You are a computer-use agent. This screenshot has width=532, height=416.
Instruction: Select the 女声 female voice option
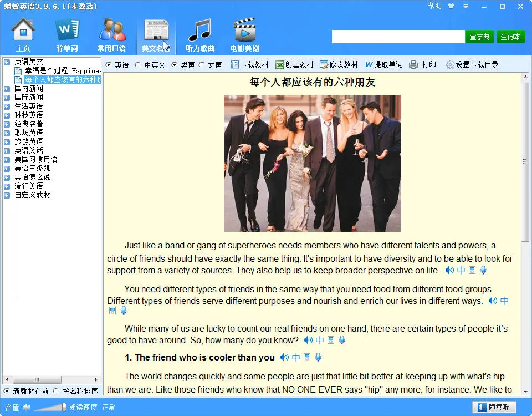coord(202,65)
